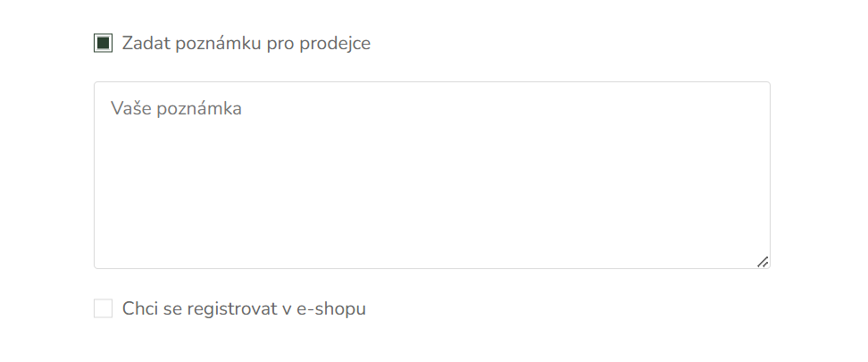Image resolution: width=868 pixels, height=362 pixels.
Task: Select the diagonal resize handle of note field
Action: coord(763,262)
